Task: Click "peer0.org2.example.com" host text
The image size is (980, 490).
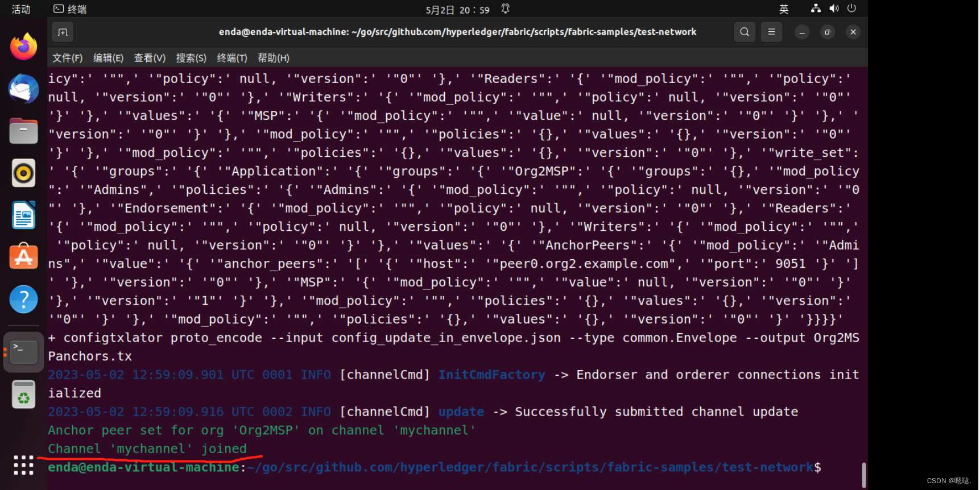Action: (x=583, y=264)
